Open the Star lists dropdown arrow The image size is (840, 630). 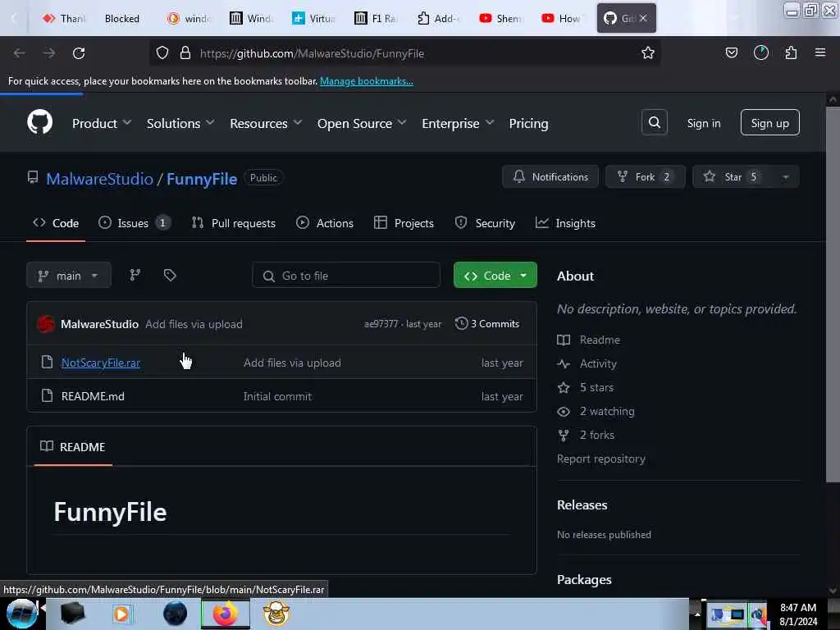click(x=785, y=177)
